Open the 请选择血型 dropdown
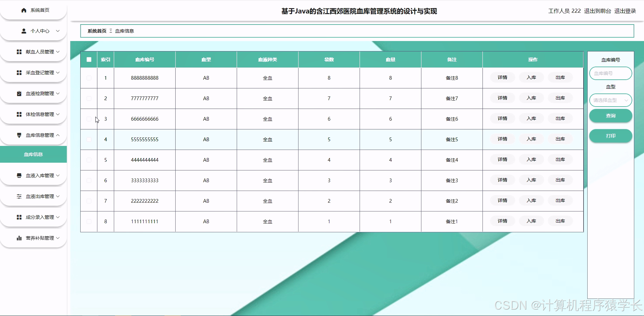This screenshot has width=644, height=316. pos(610,100)
